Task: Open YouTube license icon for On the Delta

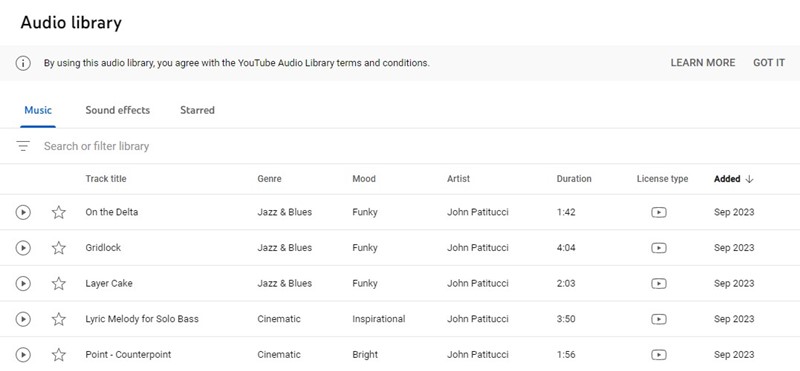Action: click(x=659, y=212)
